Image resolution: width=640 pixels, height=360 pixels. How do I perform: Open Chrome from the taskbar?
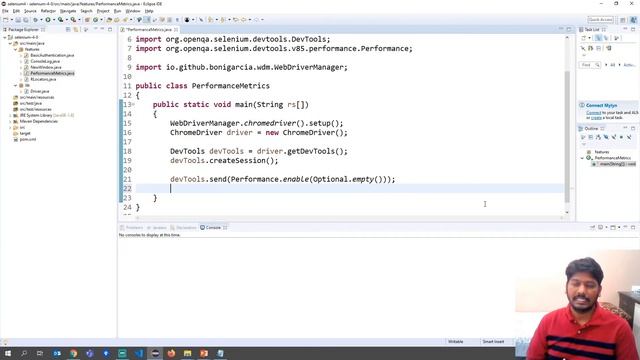73,353
